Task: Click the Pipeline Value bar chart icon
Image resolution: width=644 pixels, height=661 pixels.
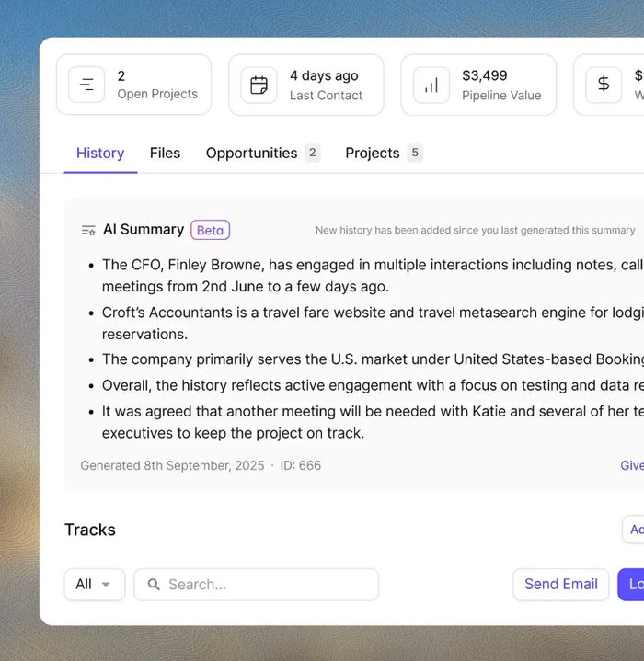Action: click(431, 85)
